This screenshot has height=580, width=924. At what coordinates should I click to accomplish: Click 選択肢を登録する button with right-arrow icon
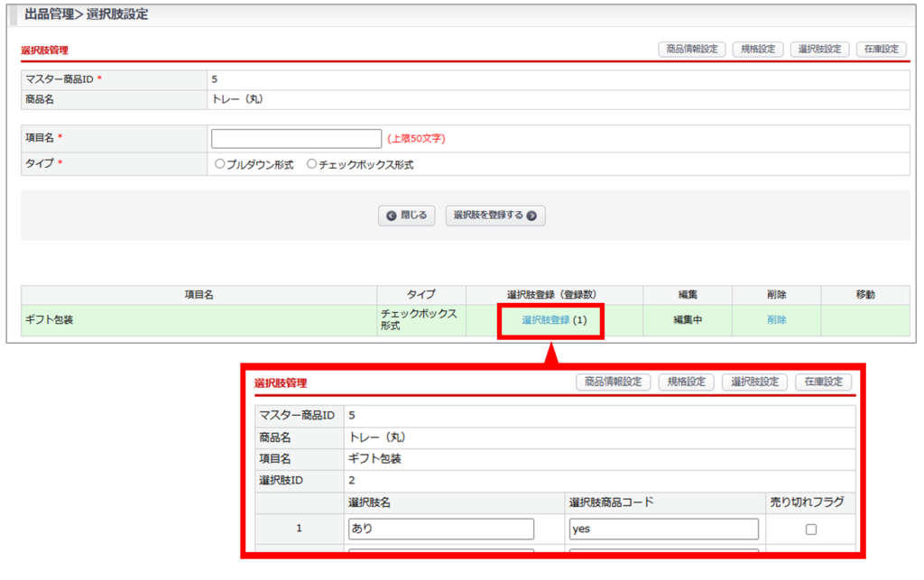(494, 216)
